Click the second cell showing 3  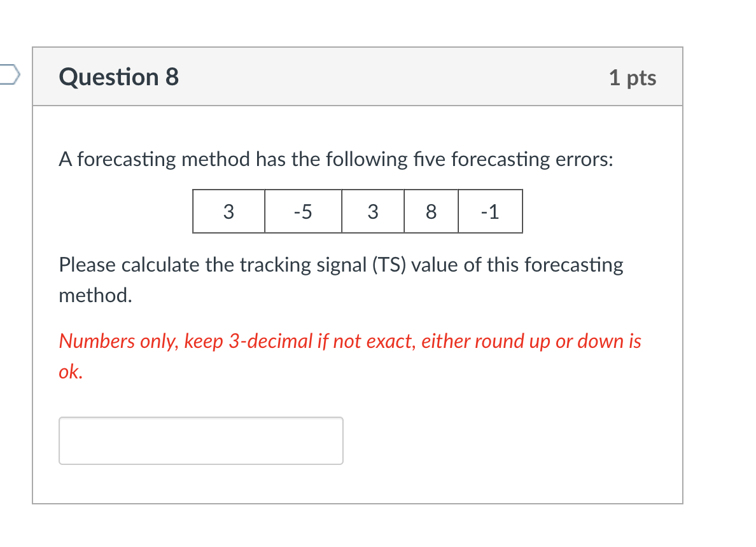[373, 212]
